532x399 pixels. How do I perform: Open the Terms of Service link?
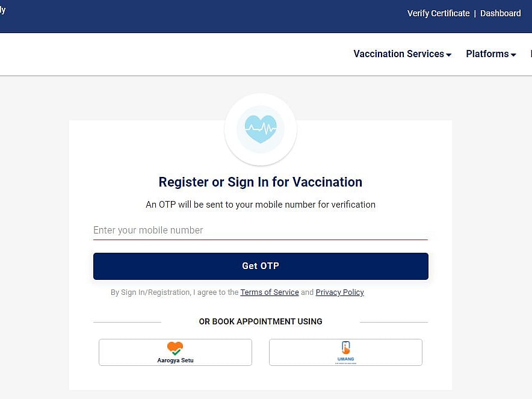[x=270, y=292]
